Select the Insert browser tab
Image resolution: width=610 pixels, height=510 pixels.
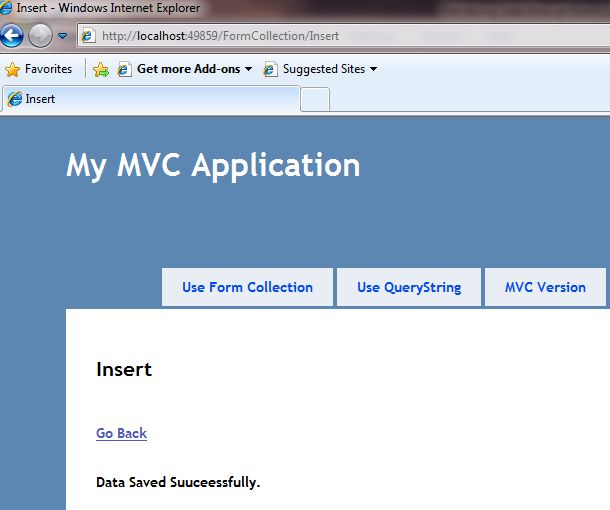151,99
